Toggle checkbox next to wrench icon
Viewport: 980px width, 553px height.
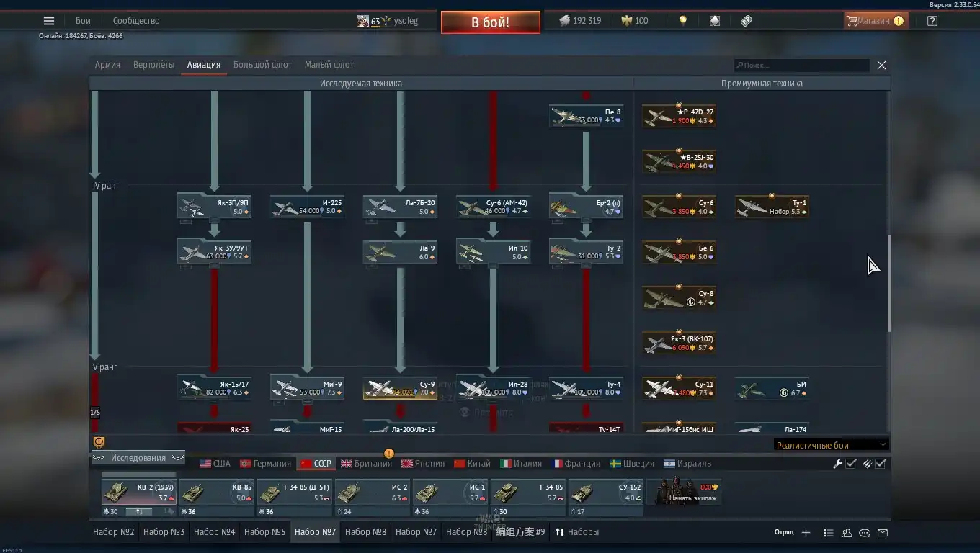pos(851,464)
